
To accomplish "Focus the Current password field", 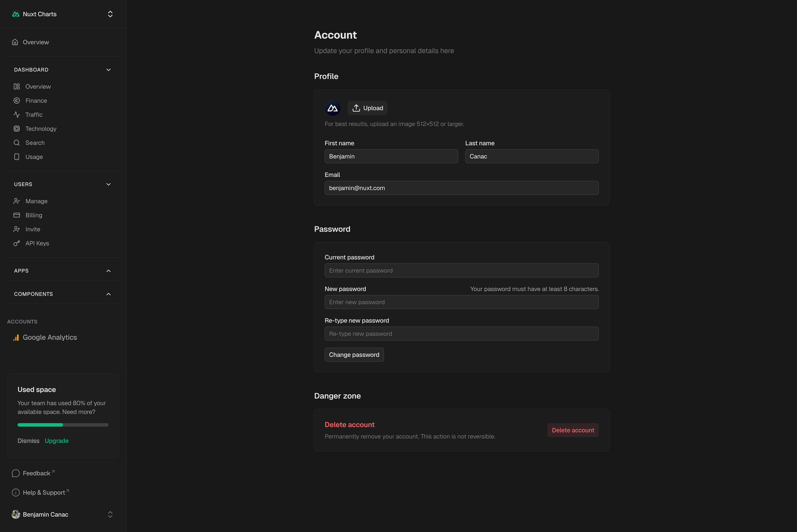I will (x=461, y=270).
